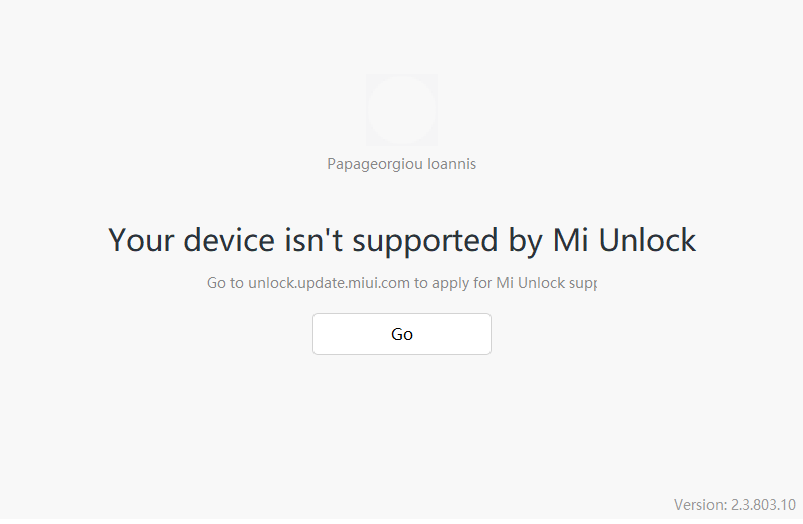Click the unlock.update.miui.com URL text
Screen dimensions: 803x524
(x=329, y=283)
